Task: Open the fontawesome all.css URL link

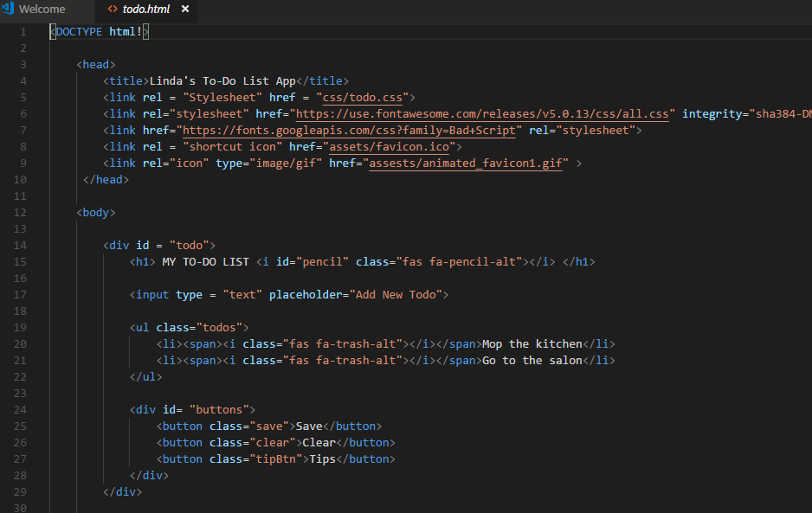Action: tap(482, 114)
